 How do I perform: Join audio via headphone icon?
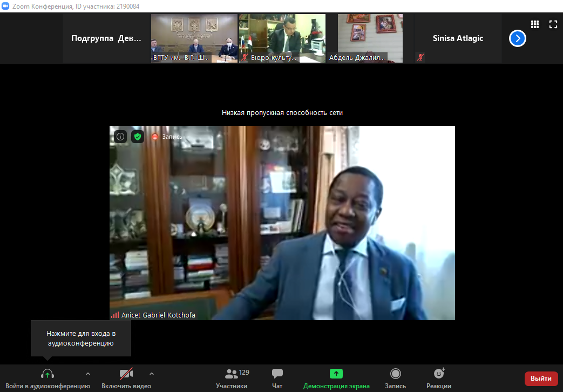48,374
